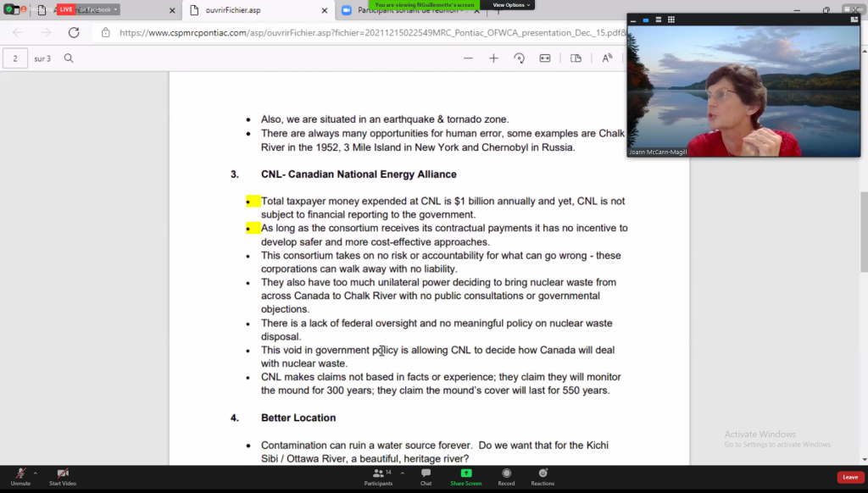Reload the page with refresh button
The image size is (868, 493).
coord(74,33)
